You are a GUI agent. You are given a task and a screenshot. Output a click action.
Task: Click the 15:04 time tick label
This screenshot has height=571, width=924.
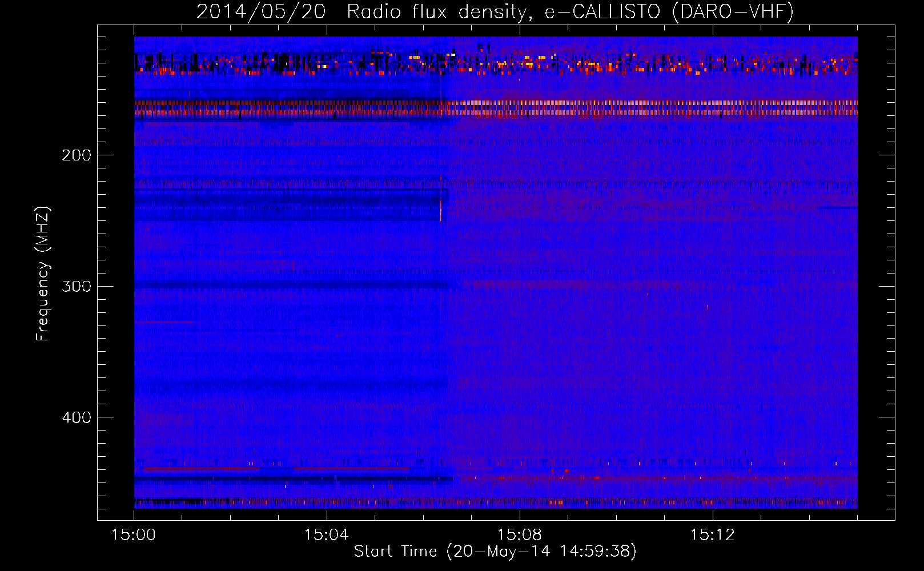(x=327, y=534)
